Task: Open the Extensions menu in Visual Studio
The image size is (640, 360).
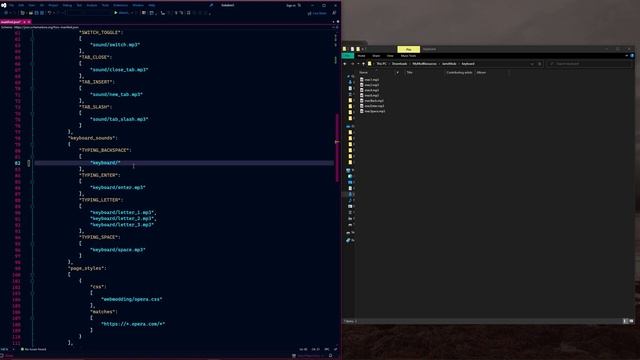Action: pyautogui.click(x=120, y=5)
